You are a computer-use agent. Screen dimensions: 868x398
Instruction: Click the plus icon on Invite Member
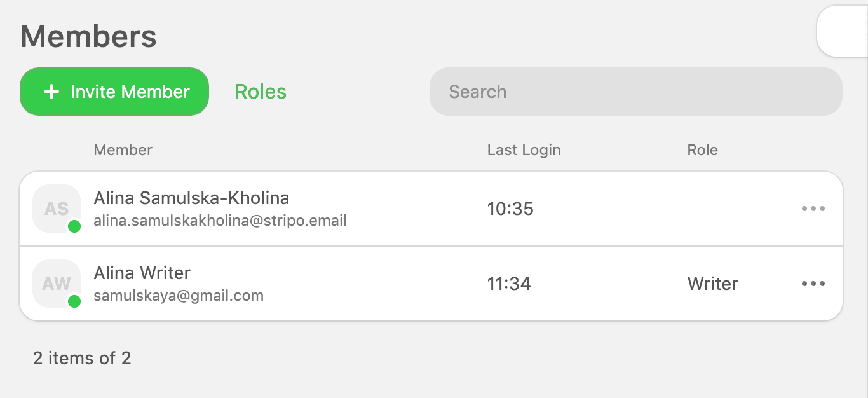click(x=51, y=92)
